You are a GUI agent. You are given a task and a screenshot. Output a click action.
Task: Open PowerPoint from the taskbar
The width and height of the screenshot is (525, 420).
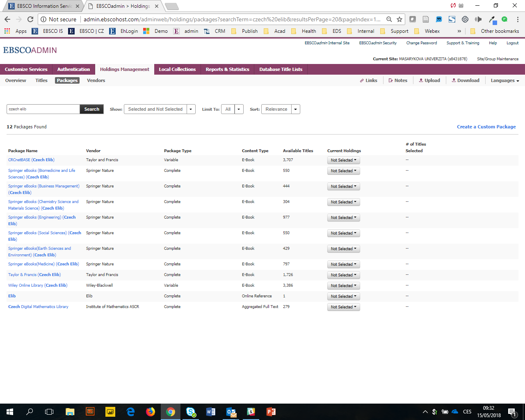pyautogui.click(x=271, y=412)
